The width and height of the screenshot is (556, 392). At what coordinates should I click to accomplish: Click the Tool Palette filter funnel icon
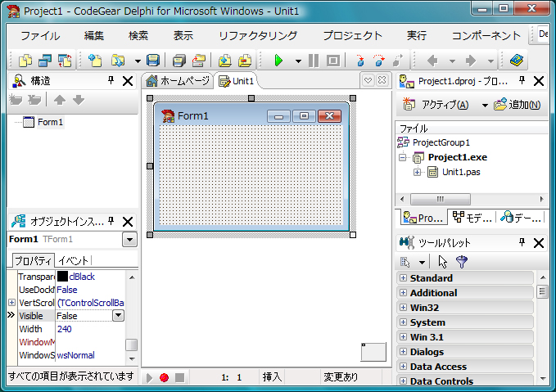(462, 262)
